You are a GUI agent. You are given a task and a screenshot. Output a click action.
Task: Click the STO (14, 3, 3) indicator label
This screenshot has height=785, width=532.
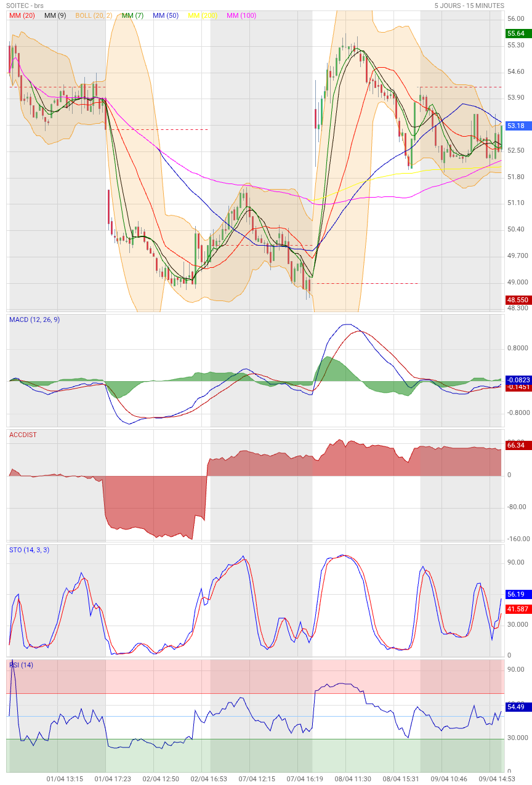click(x=30, y=550)
